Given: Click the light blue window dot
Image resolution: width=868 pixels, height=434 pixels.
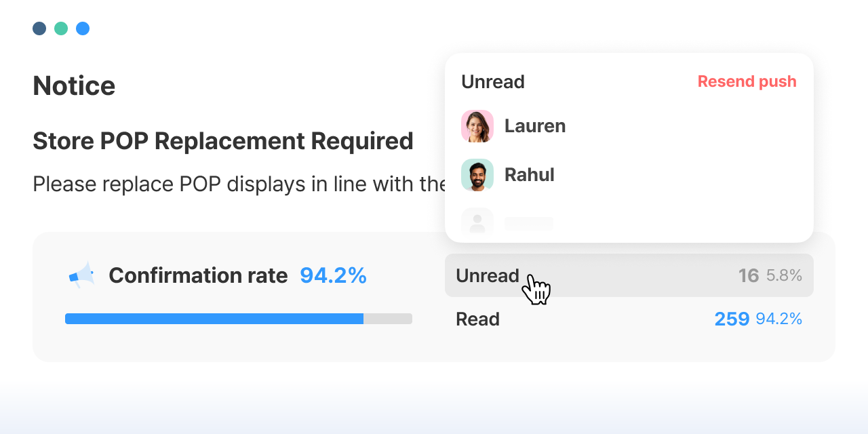Looking at the screenshot, I should pyautogui.click(x=83, y=28).
